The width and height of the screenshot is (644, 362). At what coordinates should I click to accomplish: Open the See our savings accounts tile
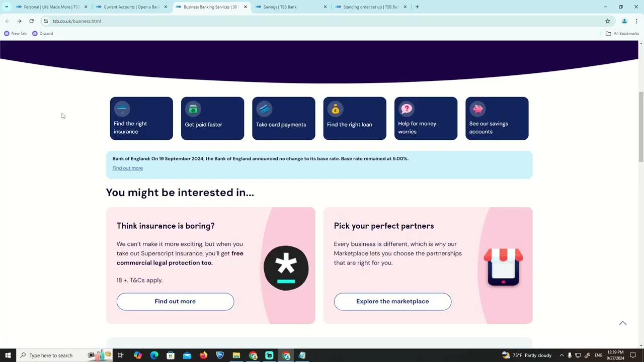497,119
